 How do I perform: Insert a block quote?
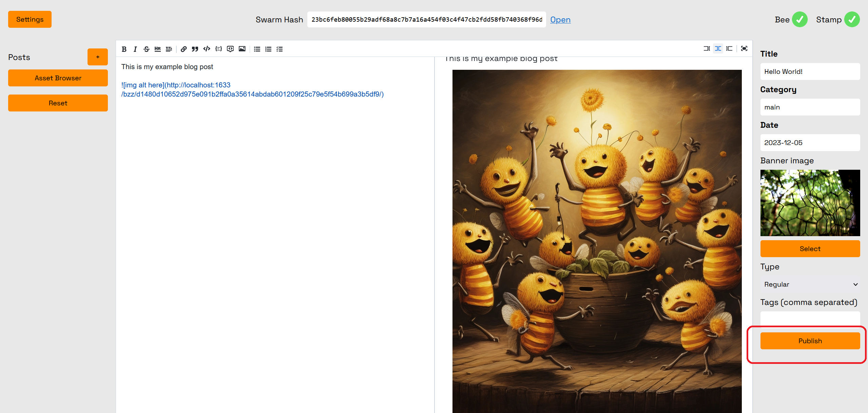click(x=195, y=49)
